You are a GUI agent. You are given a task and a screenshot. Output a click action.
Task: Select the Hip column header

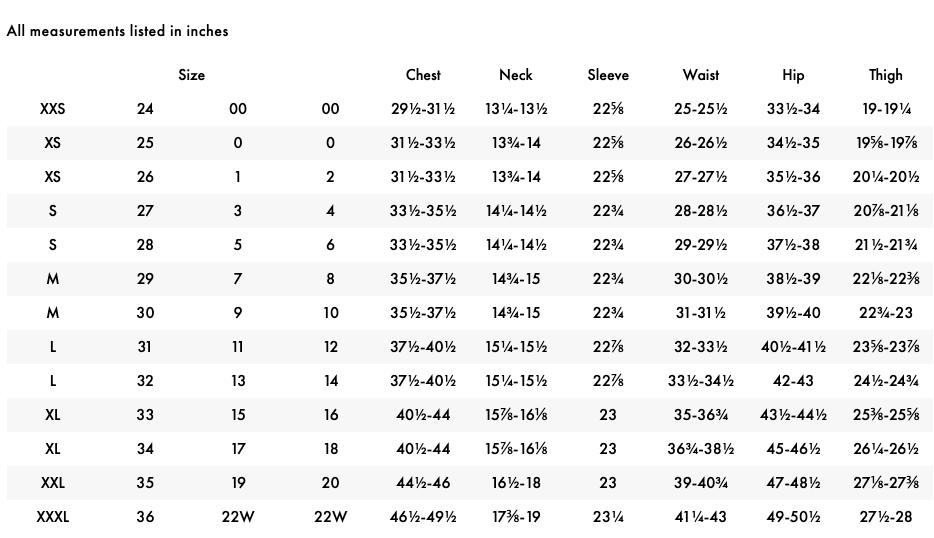793,75
